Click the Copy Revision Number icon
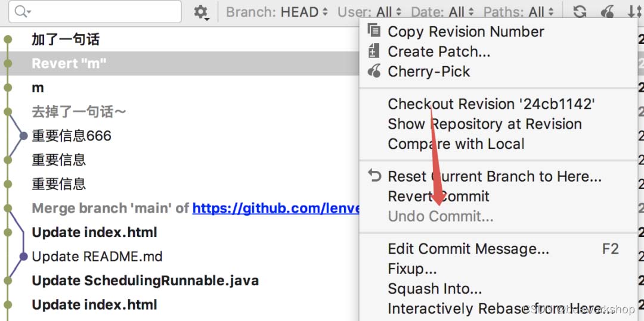Viewport: 644px width, 321px height. click(x=374, y=31)
